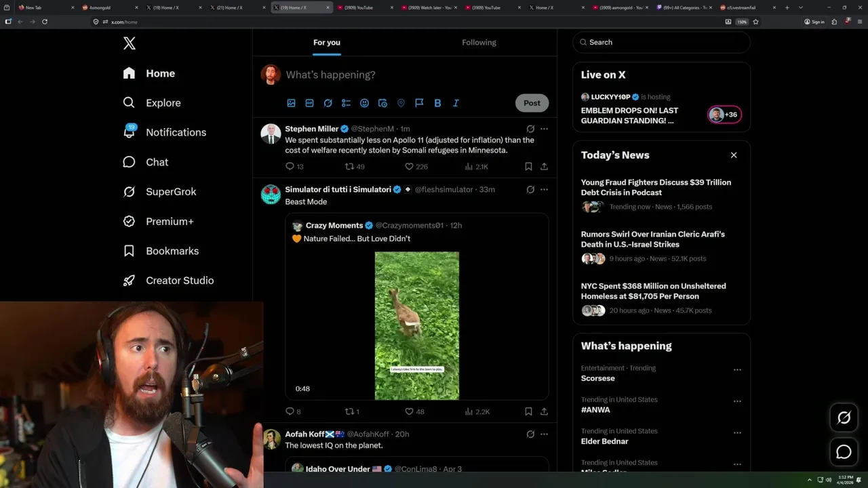Toggle italic text formatting
The height and width of the screenshot is (488, 868).
pyautogui.click(x=456, y=103)
